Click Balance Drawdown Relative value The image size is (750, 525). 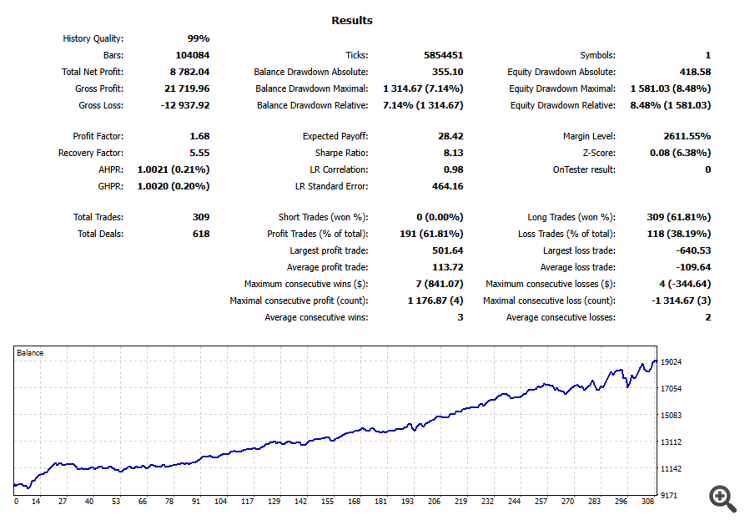click(423, 106)
